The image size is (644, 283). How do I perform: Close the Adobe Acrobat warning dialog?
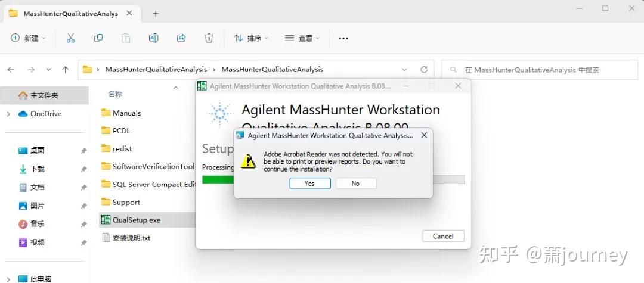(x=425, y=135)
